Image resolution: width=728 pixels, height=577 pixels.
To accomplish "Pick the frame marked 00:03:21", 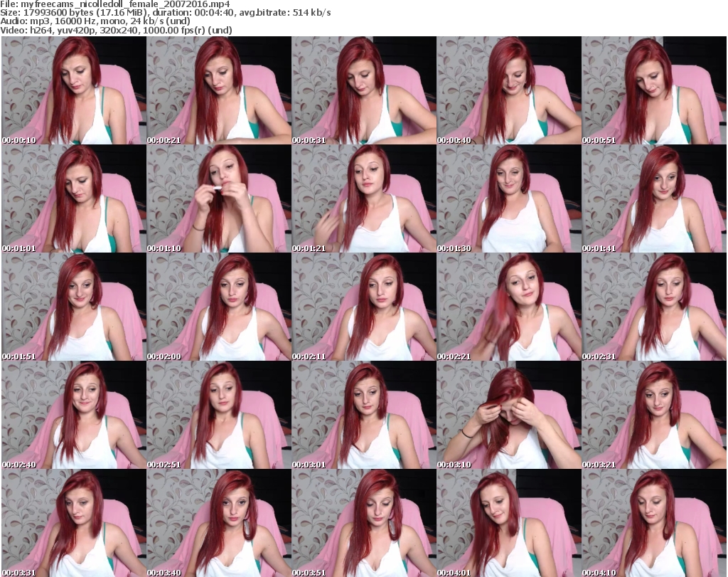I will pos(654,415).
